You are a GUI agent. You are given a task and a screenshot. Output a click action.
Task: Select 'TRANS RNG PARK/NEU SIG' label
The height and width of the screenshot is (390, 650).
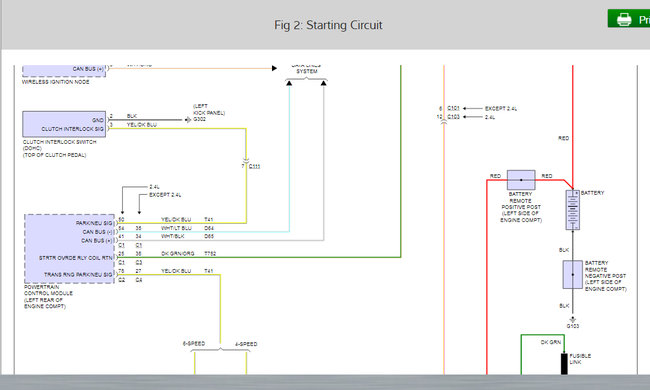(78, 274)
